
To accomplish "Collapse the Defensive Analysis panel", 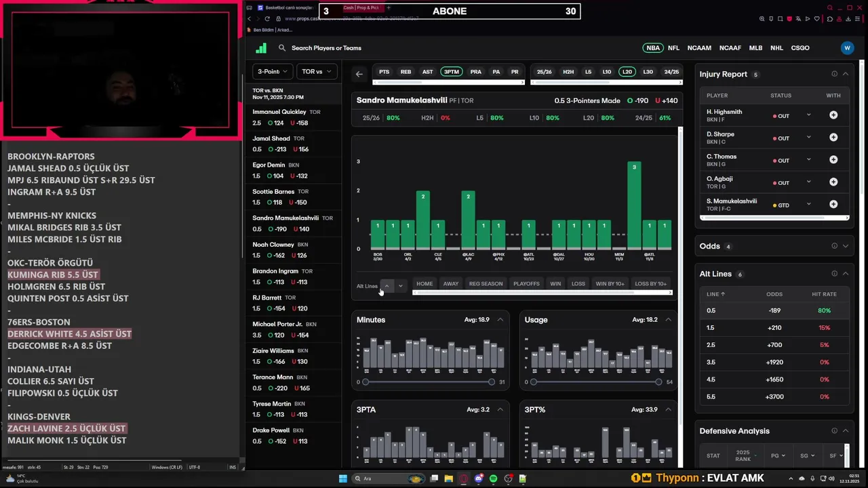I will click(x=846, y=430).
